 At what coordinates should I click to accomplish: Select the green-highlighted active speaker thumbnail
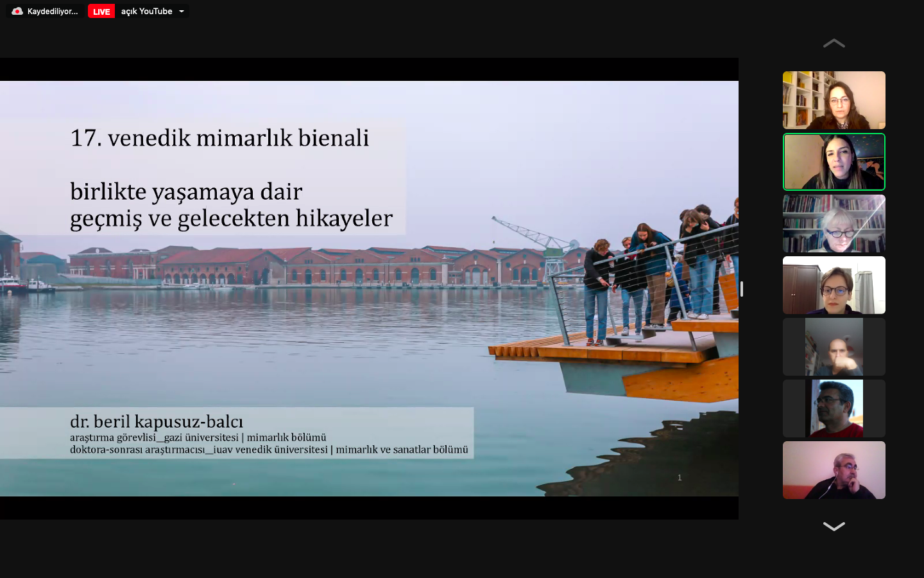tap(834, 162)
